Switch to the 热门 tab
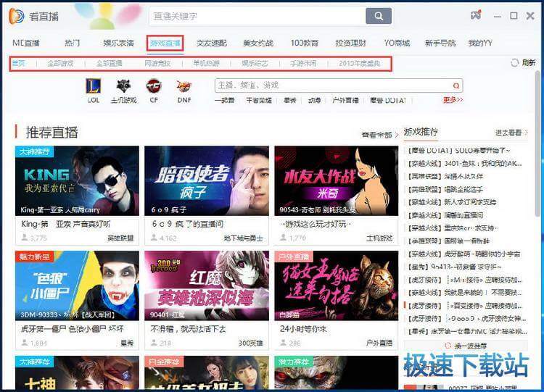 pyautogui.click(x=72, y=43)
